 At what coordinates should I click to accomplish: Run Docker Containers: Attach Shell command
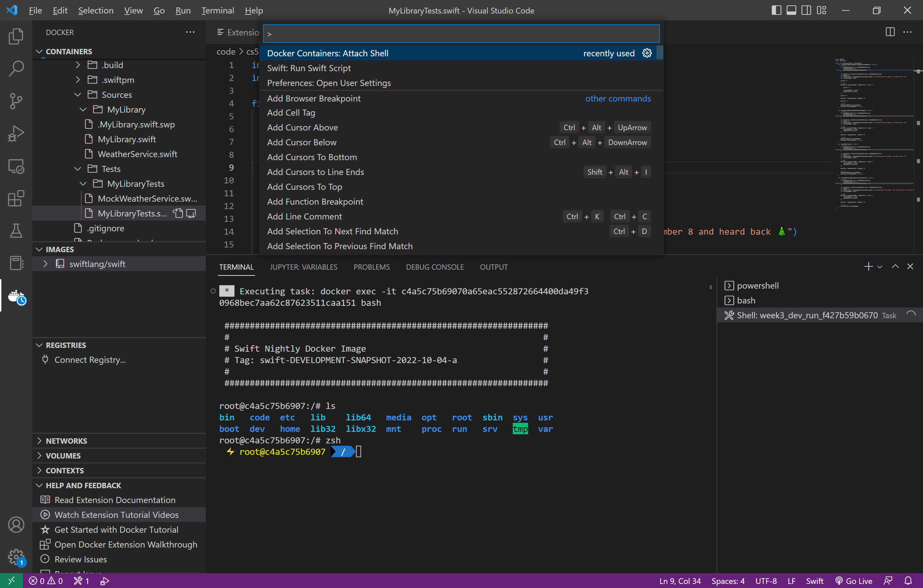461,53
